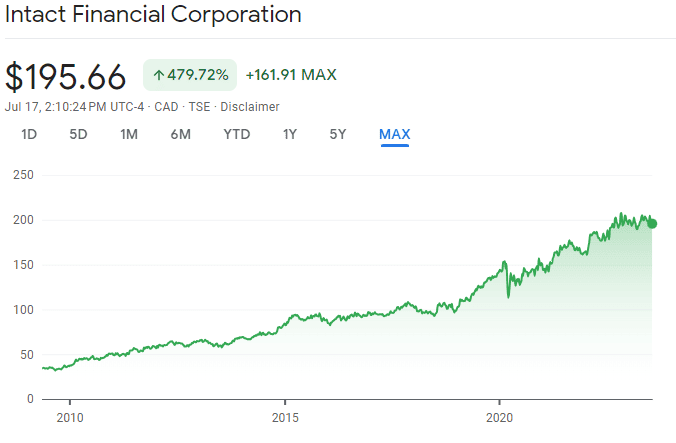Screen dimensions: 676x443
Task: Click the +161.91 MAX gain text
Action: [x=291, y=75]
